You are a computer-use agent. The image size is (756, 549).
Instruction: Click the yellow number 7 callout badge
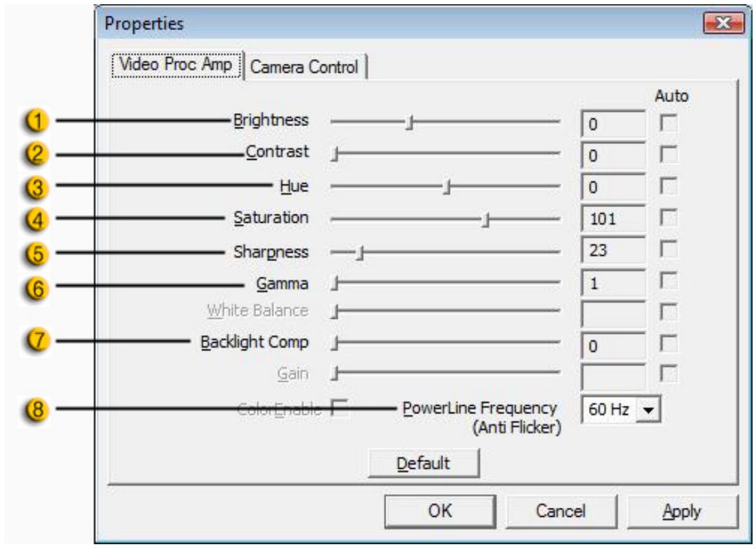click(37, 340)
